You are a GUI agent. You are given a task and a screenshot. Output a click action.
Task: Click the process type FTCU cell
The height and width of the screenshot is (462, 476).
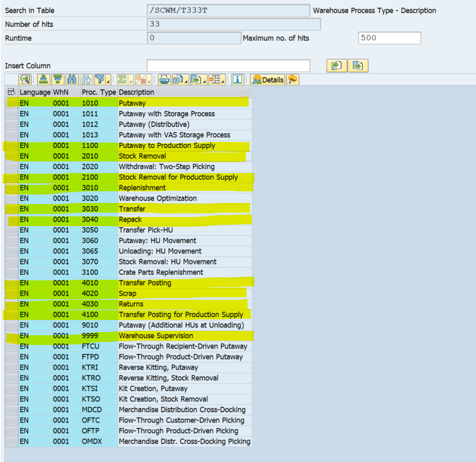(x=99, y=346)
